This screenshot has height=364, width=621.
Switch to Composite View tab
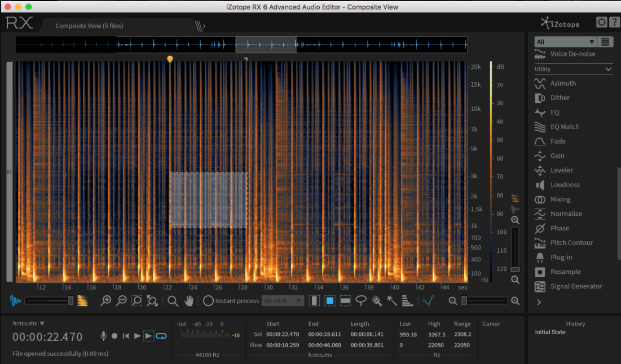[89, 26]
